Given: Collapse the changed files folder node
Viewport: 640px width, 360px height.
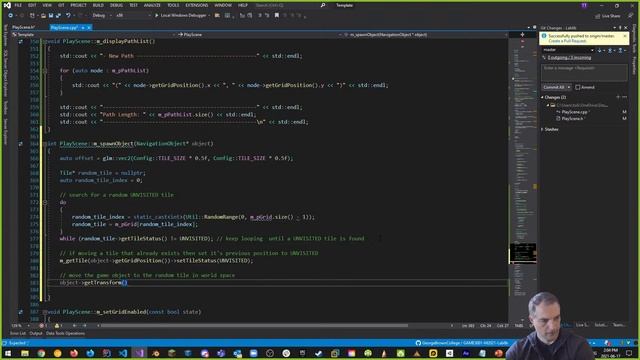Looking at the screenshot, I should (x=548, y=105).
